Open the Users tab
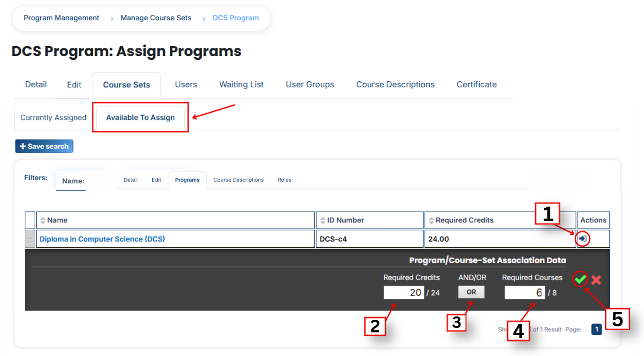 coord(186,85)
